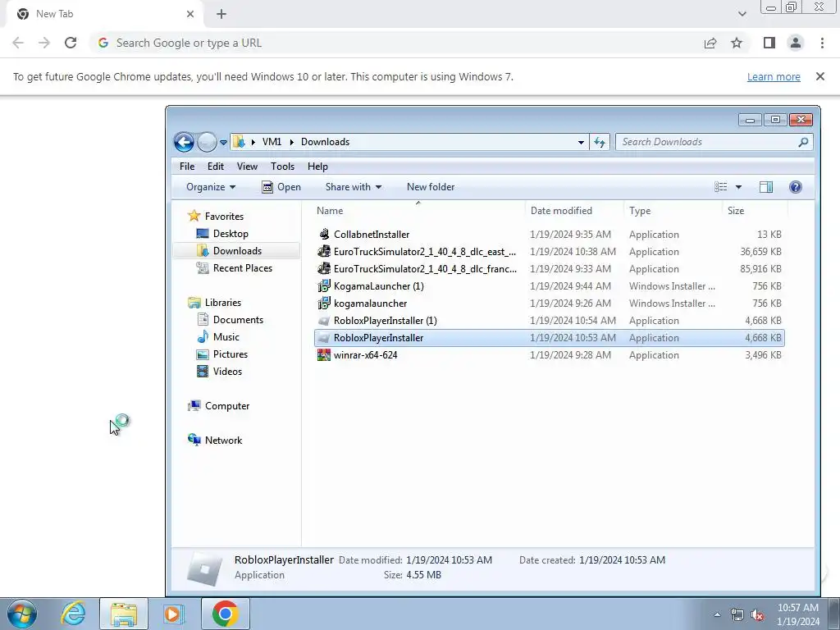Click the highlighted RobloxPlayerInstaller file name

coord(378,337)
